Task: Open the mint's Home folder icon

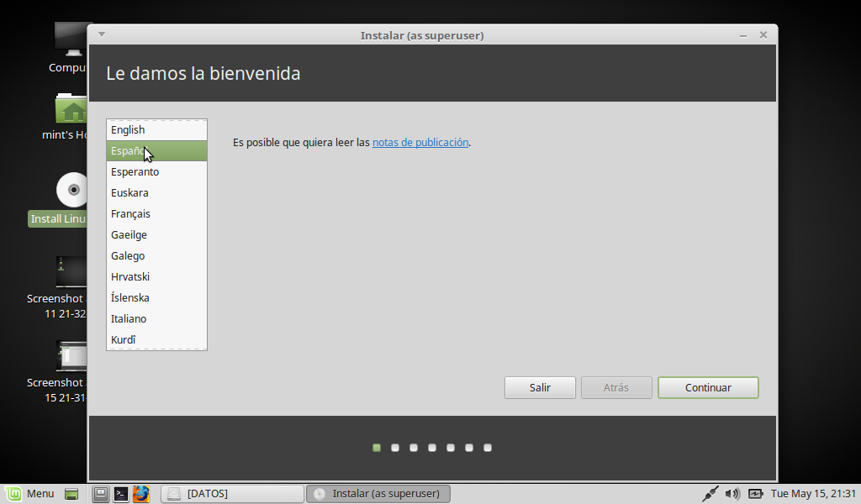Action: [71, 110]
